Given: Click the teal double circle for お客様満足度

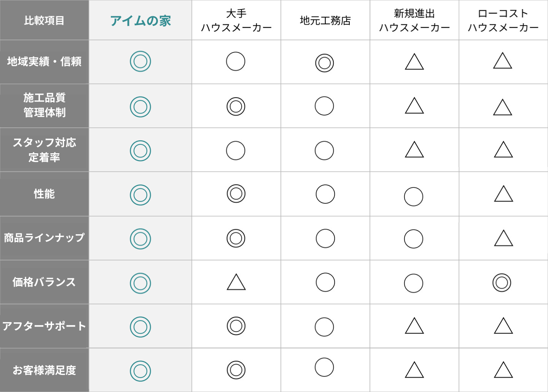Looking at the screenshot, I should (x=140, y=371).
